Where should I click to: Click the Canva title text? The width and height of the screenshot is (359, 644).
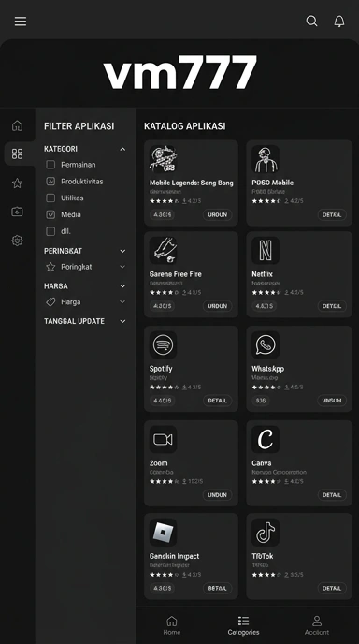(262, 462)
